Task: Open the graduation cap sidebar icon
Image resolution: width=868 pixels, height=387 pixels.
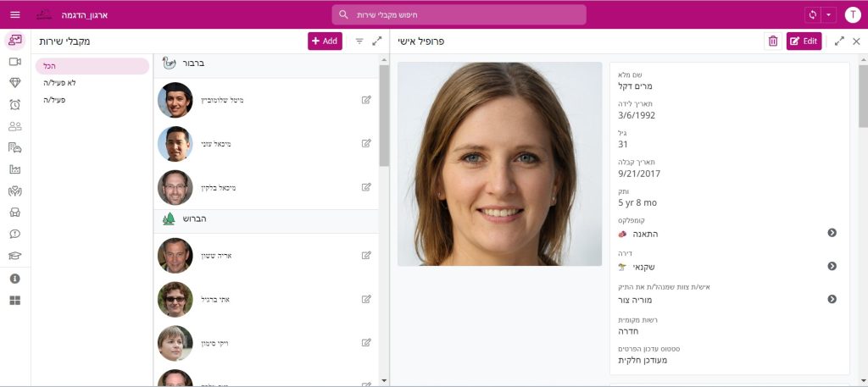Action: tap(15, 256)
